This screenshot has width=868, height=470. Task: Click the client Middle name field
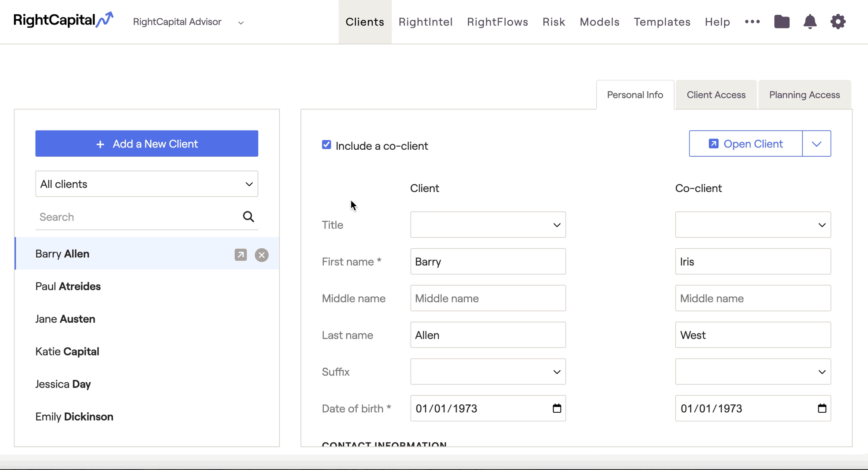point(488,298)
